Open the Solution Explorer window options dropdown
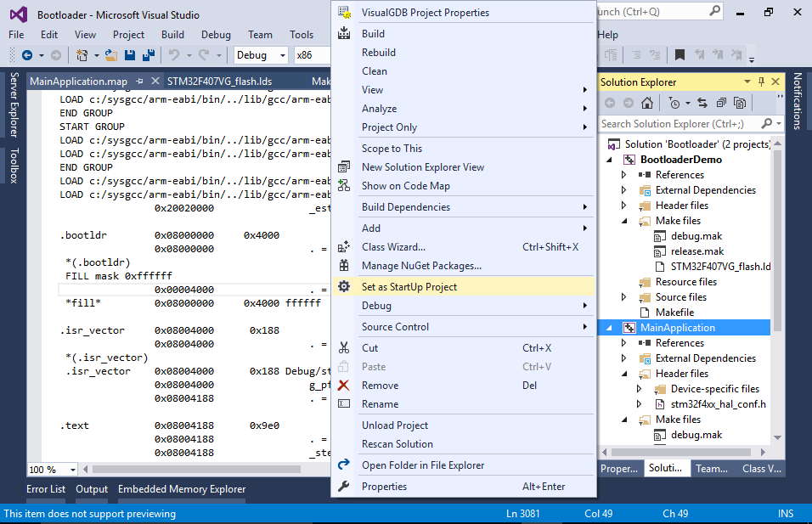Viewport: 812px width, 524px height. point(747,82)
